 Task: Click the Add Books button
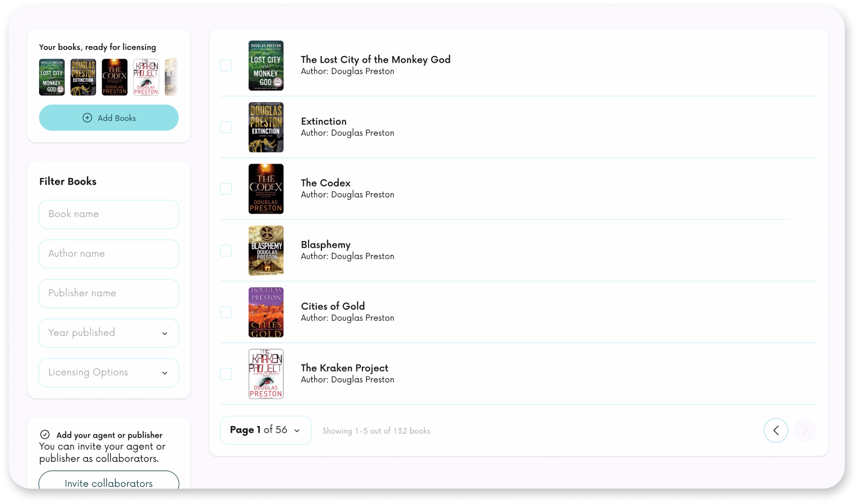click(109, 118)
